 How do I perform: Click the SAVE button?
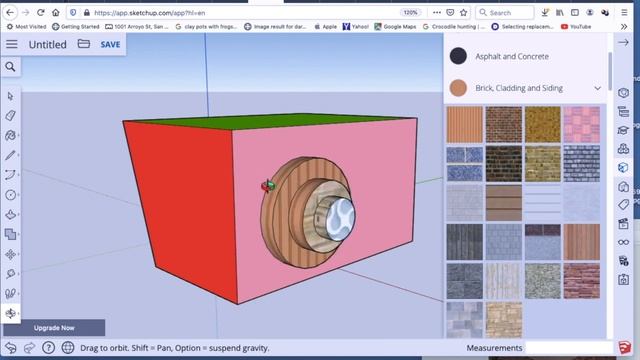point(110,44)
